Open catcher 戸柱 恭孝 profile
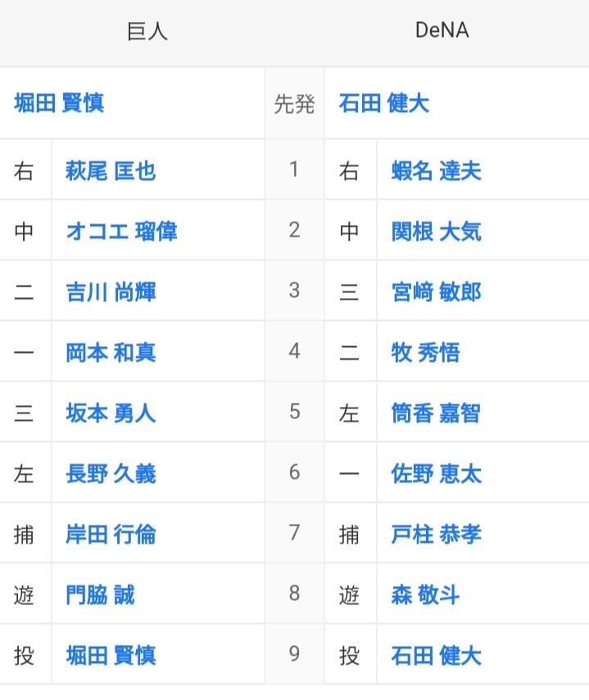This screenshot has height=700, width=589. [x=437, y=534]
